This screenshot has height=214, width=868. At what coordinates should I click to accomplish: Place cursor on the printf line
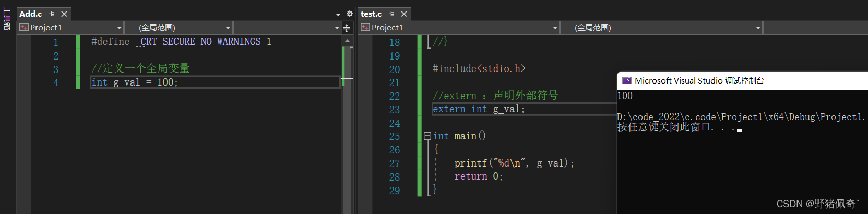tap(514, 163)
